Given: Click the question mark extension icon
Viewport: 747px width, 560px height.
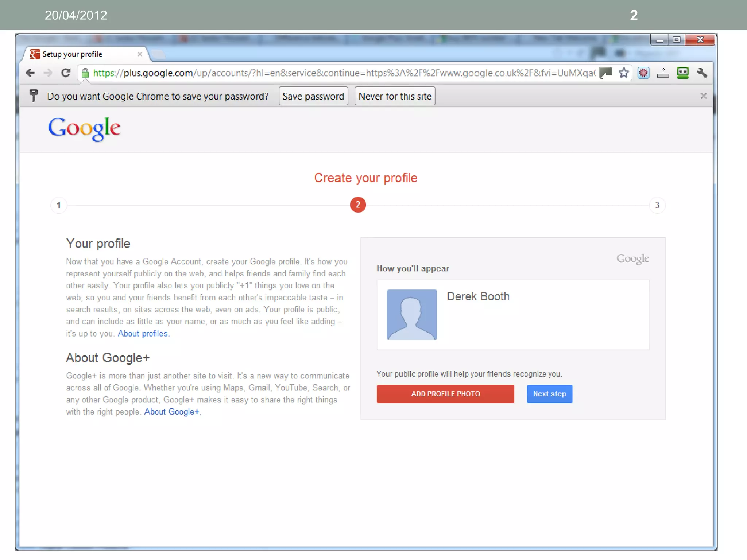Looking at the screenshot, I should click(663, 73).
